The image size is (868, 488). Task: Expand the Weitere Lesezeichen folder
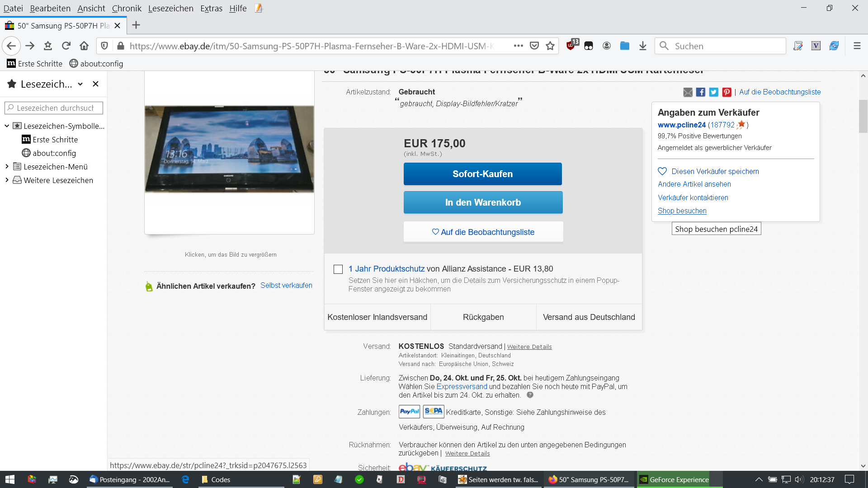[7, 180]
